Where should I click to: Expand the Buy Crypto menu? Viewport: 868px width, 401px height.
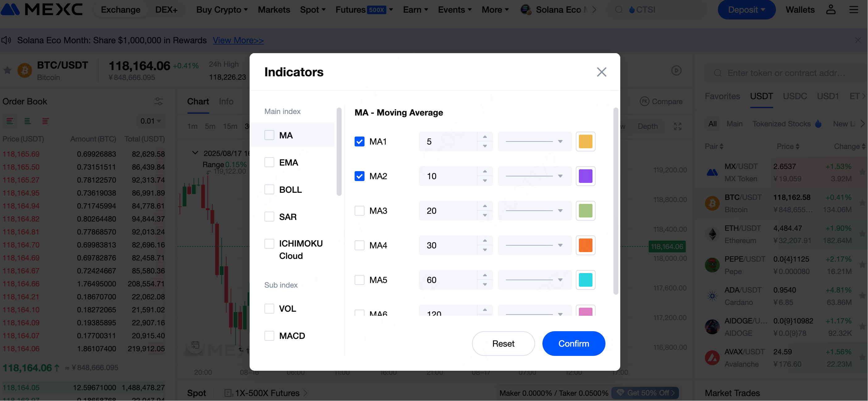(x=222, y=10)
